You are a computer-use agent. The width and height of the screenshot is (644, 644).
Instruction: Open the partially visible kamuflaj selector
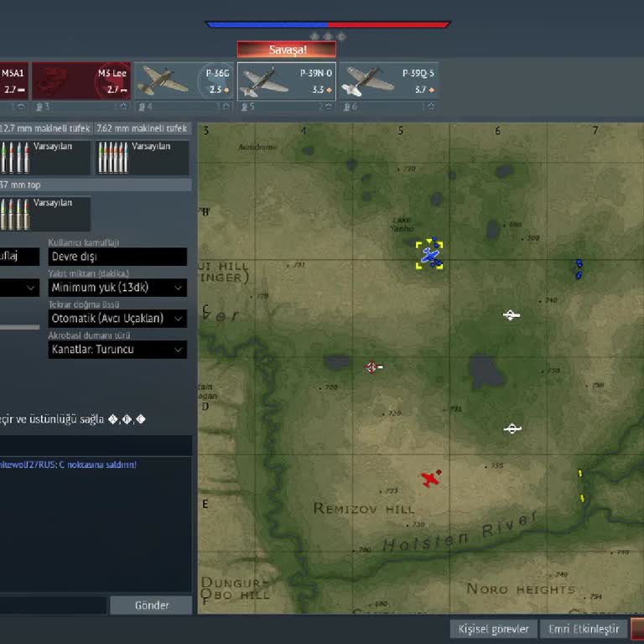coord(20,257)
